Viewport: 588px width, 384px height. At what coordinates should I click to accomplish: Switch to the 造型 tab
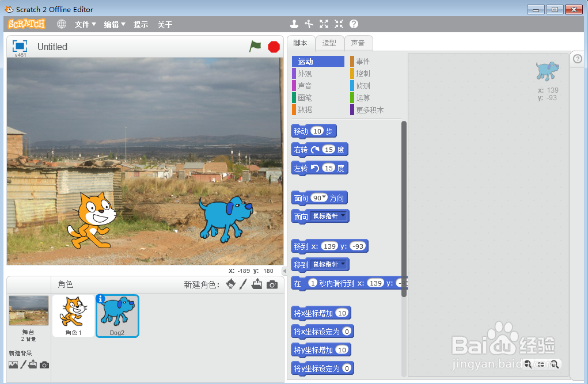point(329,43)
